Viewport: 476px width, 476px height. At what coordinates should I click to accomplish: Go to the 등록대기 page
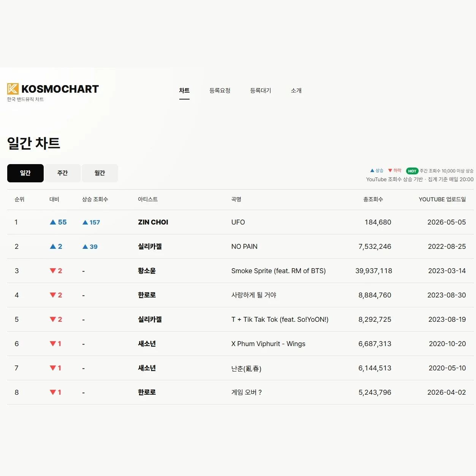(261, 90)
